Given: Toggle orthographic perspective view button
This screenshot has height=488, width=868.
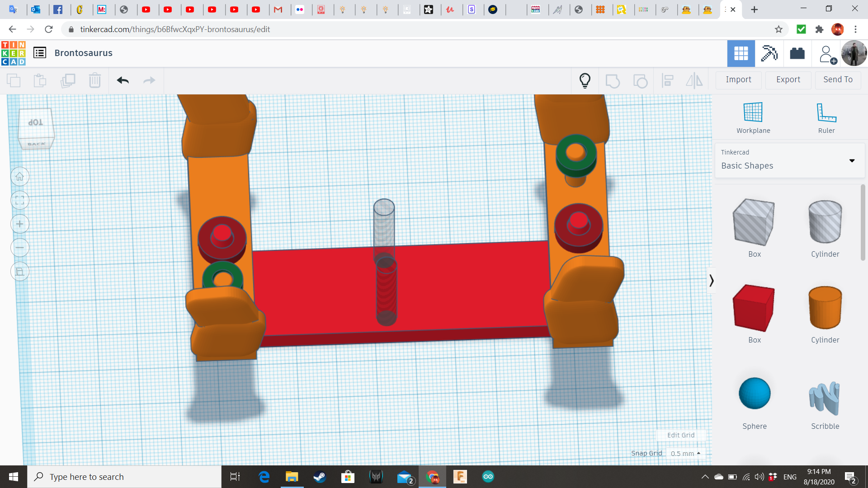Looking at the screenshot, I should (20, 272).
